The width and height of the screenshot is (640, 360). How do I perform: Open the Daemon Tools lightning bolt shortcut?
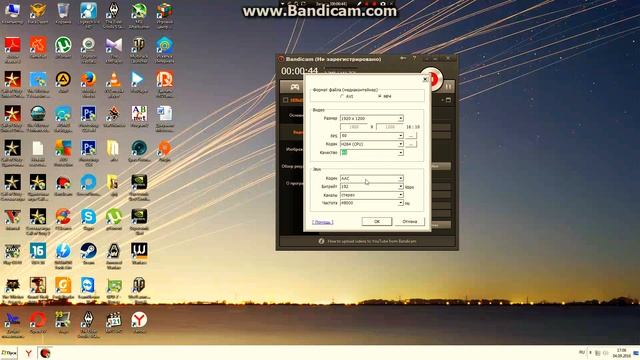63,255
